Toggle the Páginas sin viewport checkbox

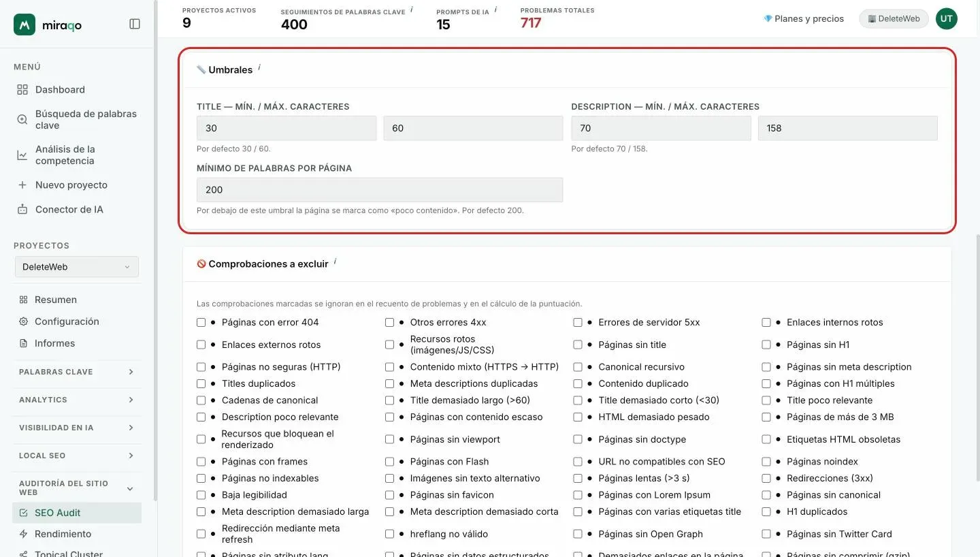(390, 440)
